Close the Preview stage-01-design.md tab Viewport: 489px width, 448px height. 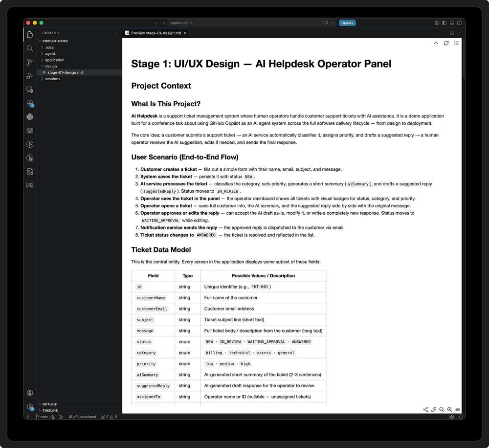tap(185, 33)
